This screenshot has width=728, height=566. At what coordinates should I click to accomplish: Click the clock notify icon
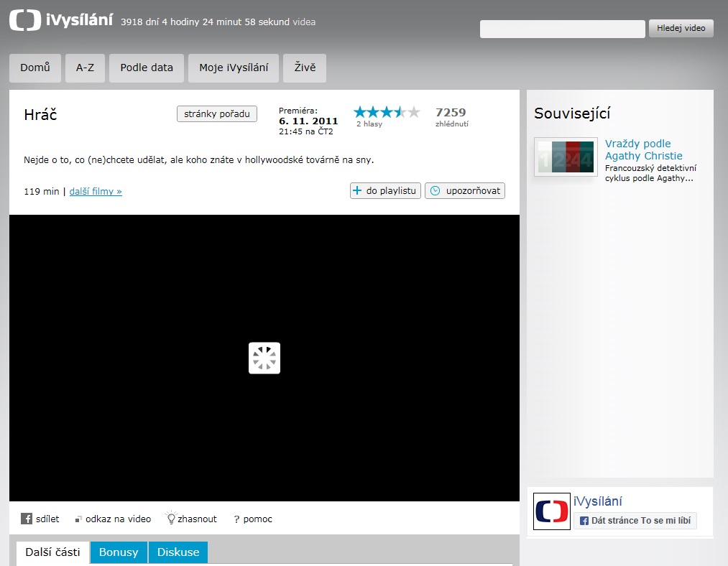pos(435,191)
